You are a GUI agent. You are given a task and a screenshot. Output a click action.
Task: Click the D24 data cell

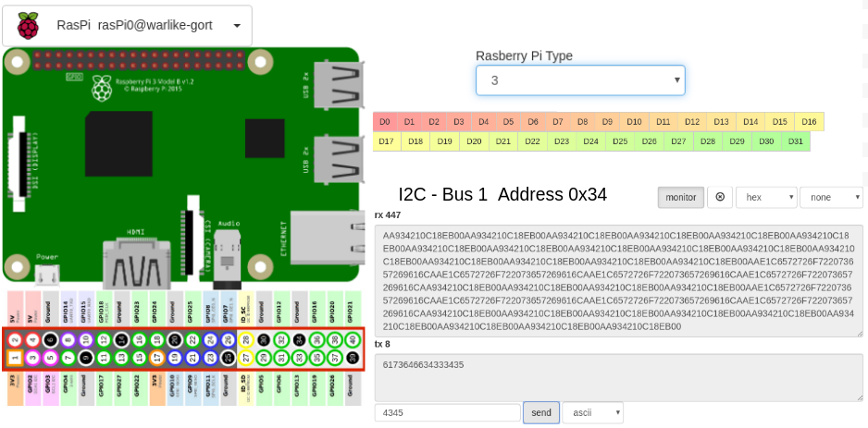click(x=590, y=141)
